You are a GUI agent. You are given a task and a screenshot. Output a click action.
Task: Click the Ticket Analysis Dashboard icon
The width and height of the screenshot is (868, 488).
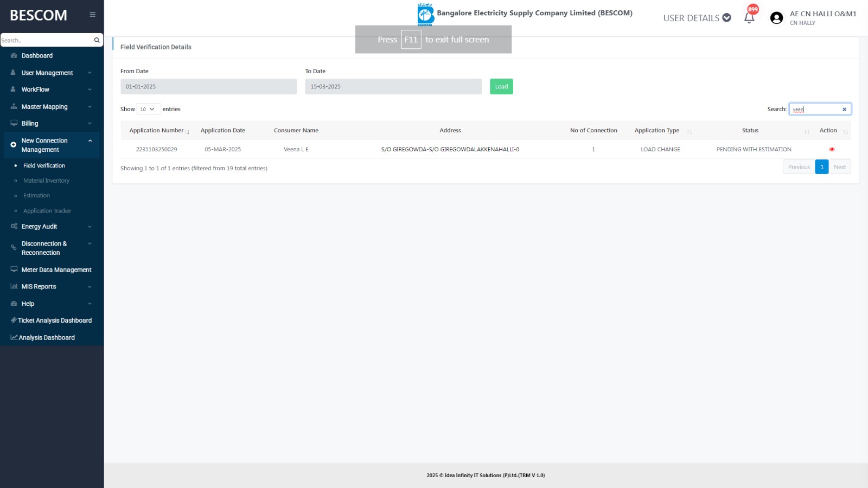14,320
